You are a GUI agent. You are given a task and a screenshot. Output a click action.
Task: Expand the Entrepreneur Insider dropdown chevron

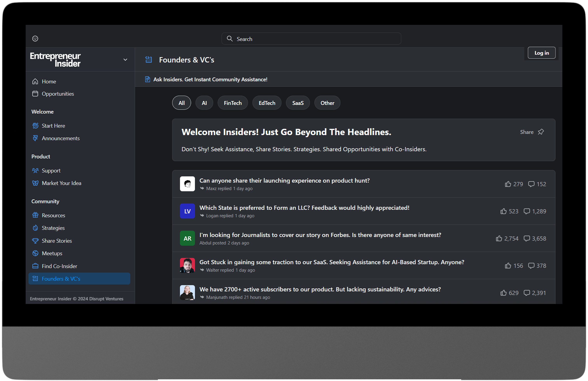125,60
